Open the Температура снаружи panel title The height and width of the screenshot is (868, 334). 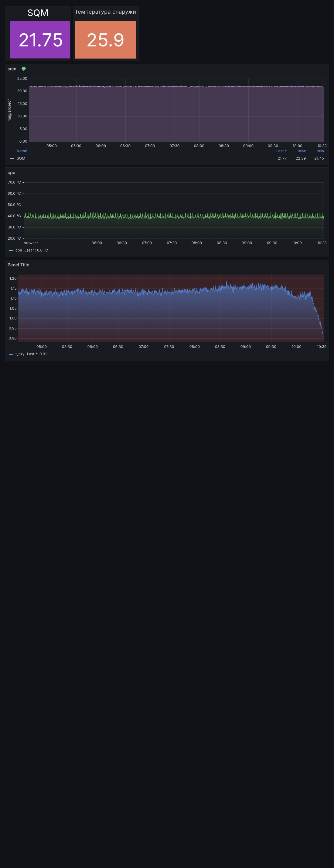[x=105, y=12]
